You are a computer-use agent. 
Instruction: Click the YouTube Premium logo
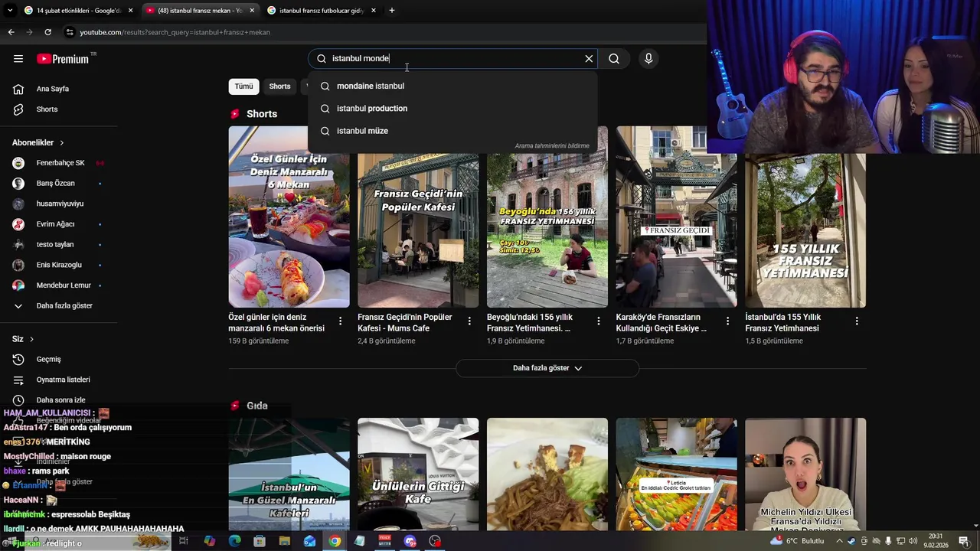(x=64, y=59)
